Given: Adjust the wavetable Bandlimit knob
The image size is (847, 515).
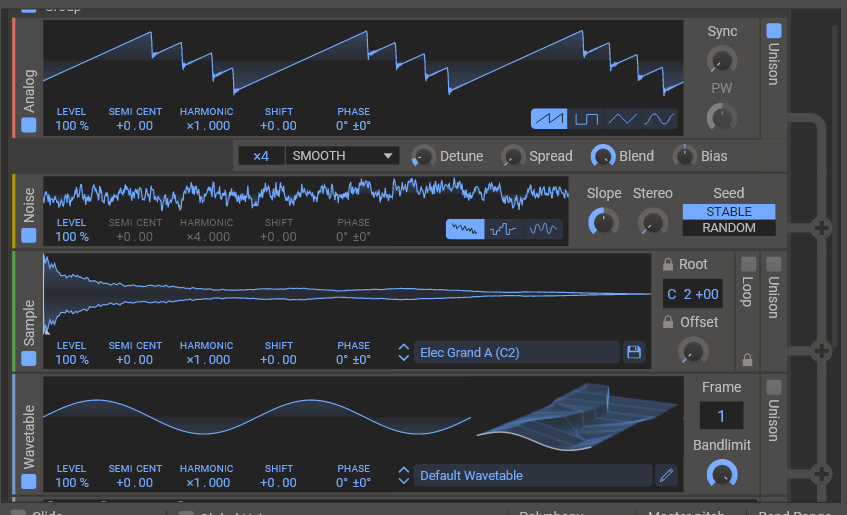Looking at the screenshot, I should 722,474.
